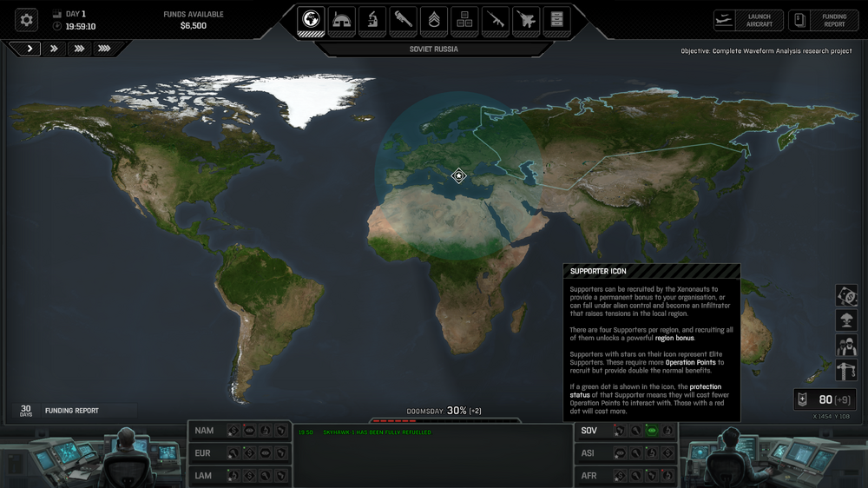This screenshot has height=488, width=868.
Task: Open the Engineering wrench screen
Action: point(403,20)
